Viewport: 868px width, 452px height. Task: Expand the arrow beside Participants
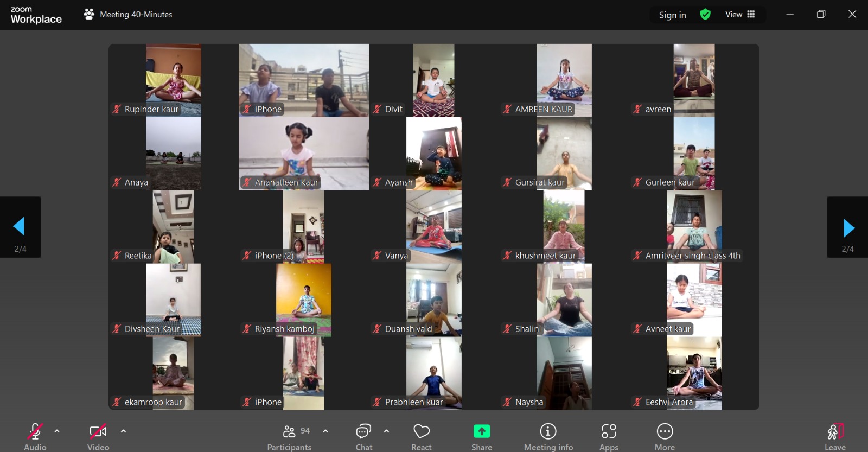(325, 431)
